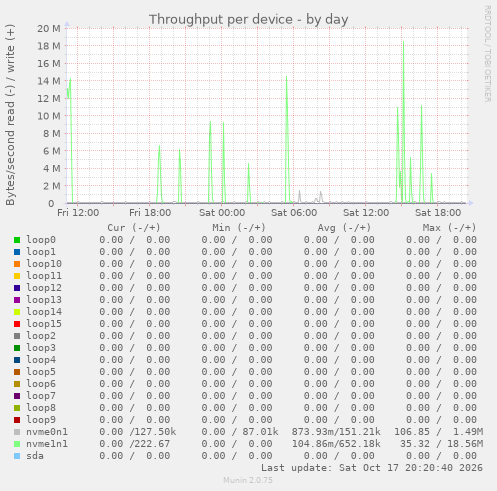Click the loop0 green legend swatch

(17, 240)
